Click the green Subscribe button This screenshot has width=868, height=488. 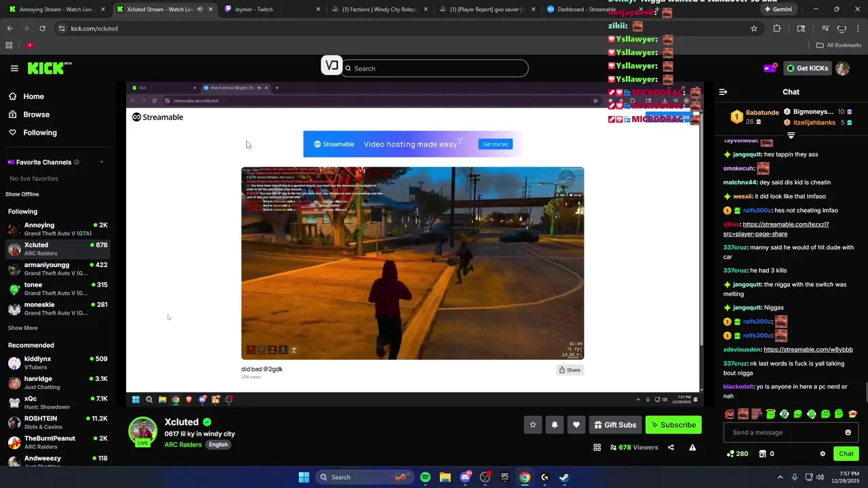point(673,425)
